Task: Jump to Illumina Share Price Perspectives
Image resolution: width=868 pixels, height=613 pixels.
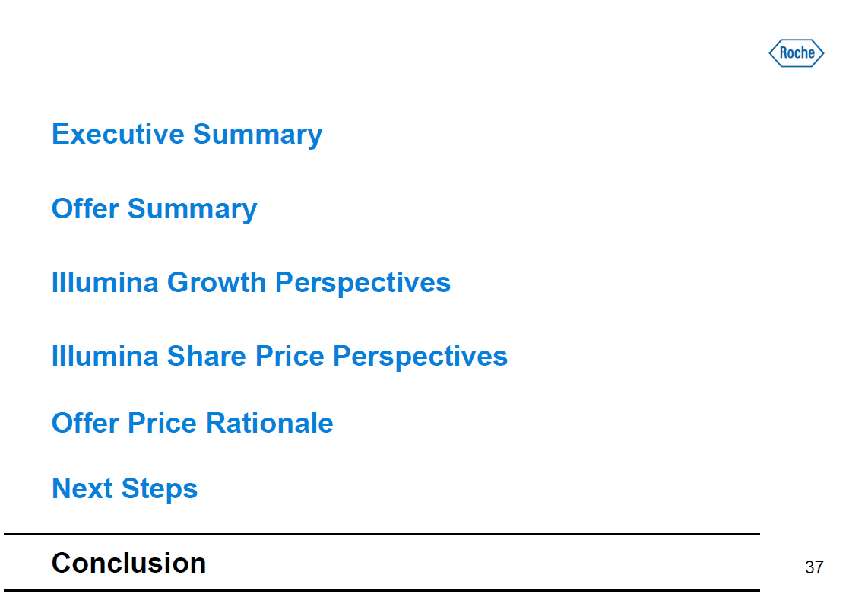Action: point(279,356)
